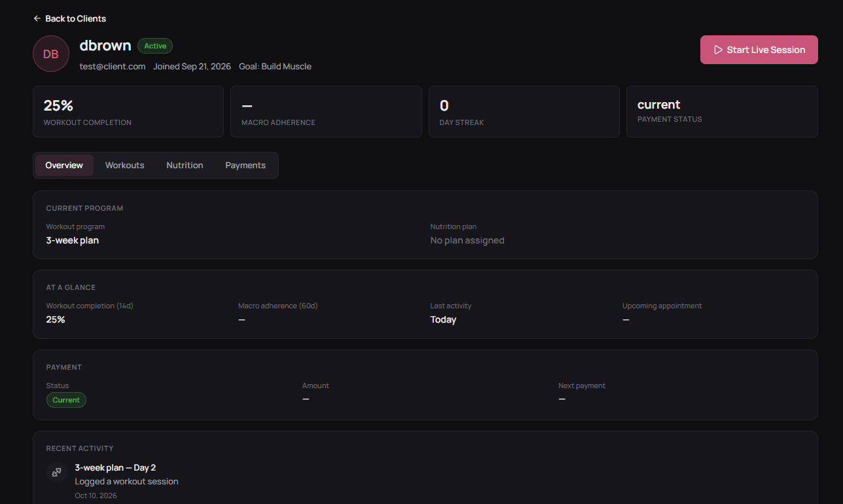Select the Day Streak stat card

pos(524,112)
